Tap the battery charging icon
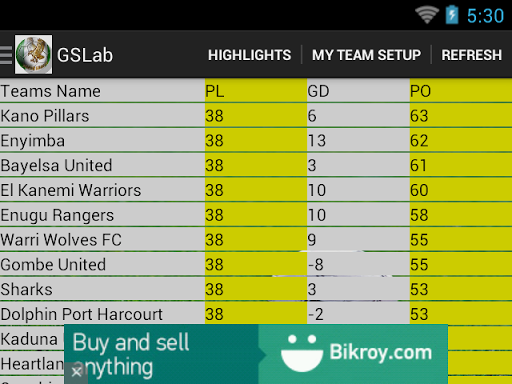 pyautogui.click(x=452, y=15)
